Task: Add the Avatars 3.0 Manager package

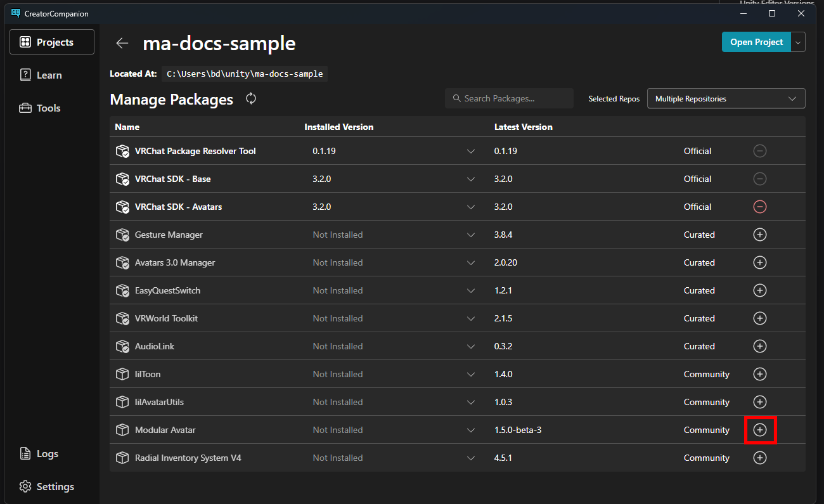Action: [759, 262]
